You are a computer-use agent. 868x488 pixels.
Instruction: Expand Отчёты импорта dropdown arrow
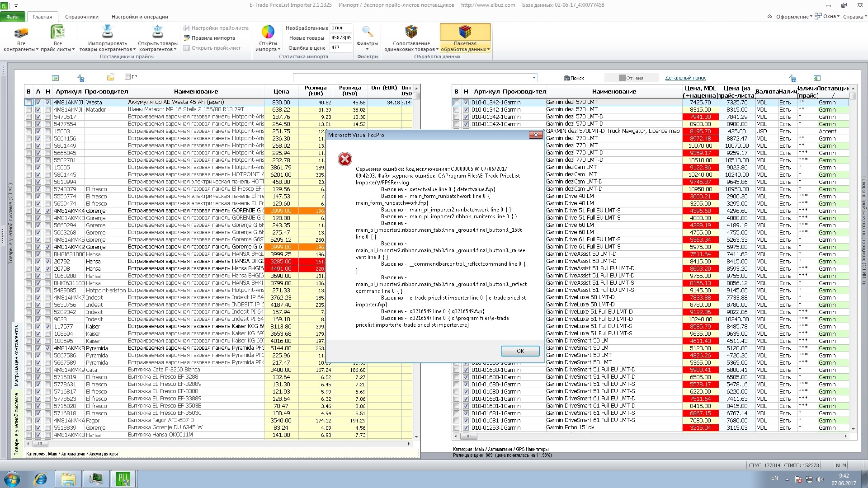click(279, 50)
